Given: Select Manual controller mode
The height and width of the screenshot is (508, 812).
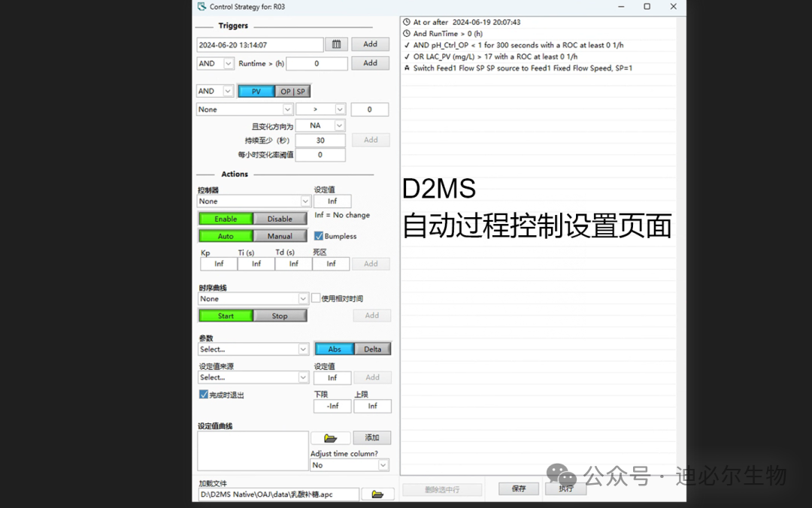Looking at the screenshot, I should pyautogui.click(x=280, y=236).
